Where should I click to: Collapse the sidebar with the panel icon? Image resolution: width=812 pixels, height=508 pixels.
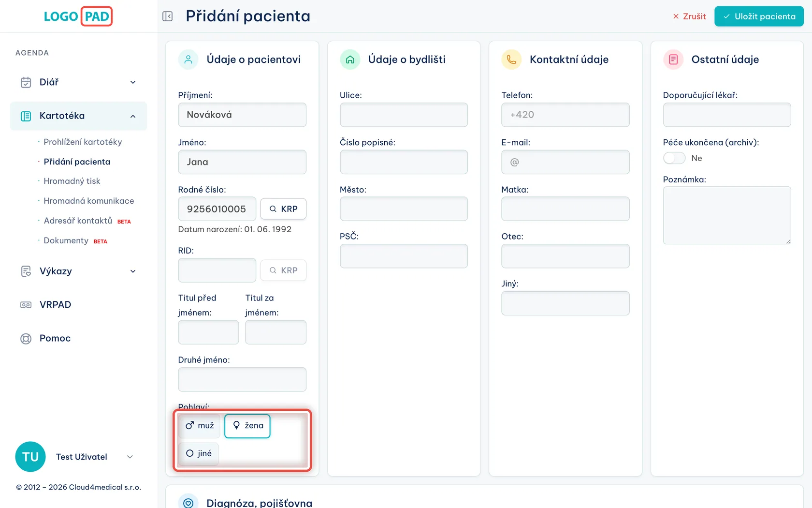[x=167, y=16]
